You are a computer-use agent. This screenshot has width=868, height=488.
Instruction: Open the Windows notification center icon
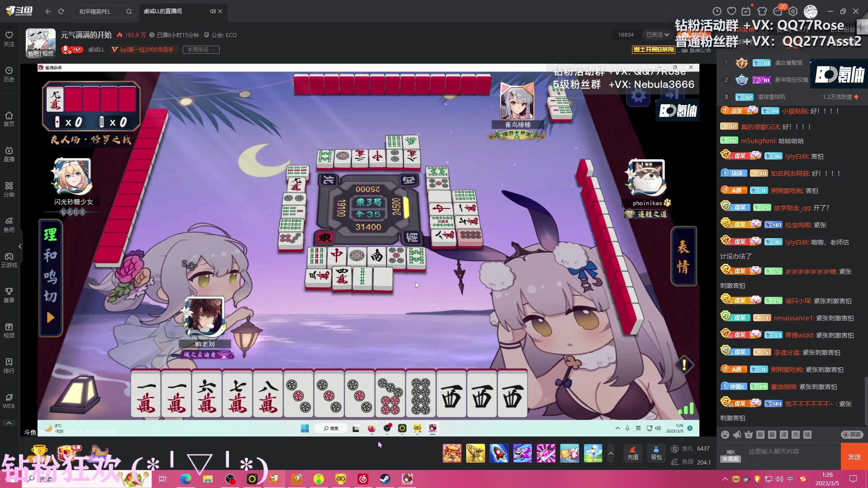click(853, 479)
